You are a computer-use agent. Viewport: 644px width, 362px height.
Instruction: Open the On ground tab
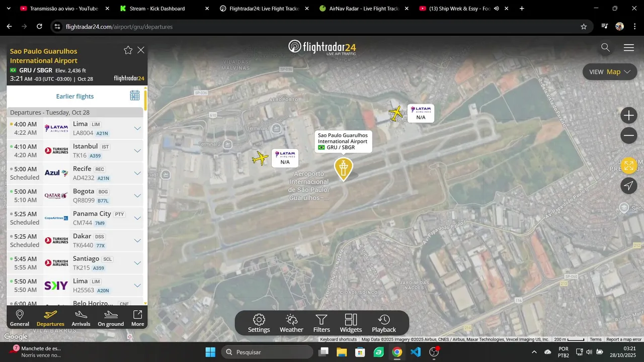(111, 318)
